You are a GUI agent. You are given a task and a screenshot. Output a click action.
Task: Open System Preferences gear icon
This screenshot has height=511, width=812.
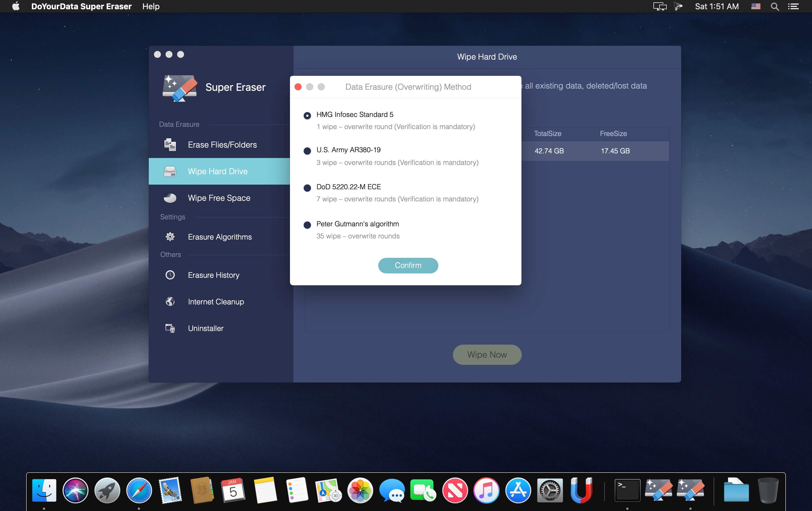coord(550,491)
